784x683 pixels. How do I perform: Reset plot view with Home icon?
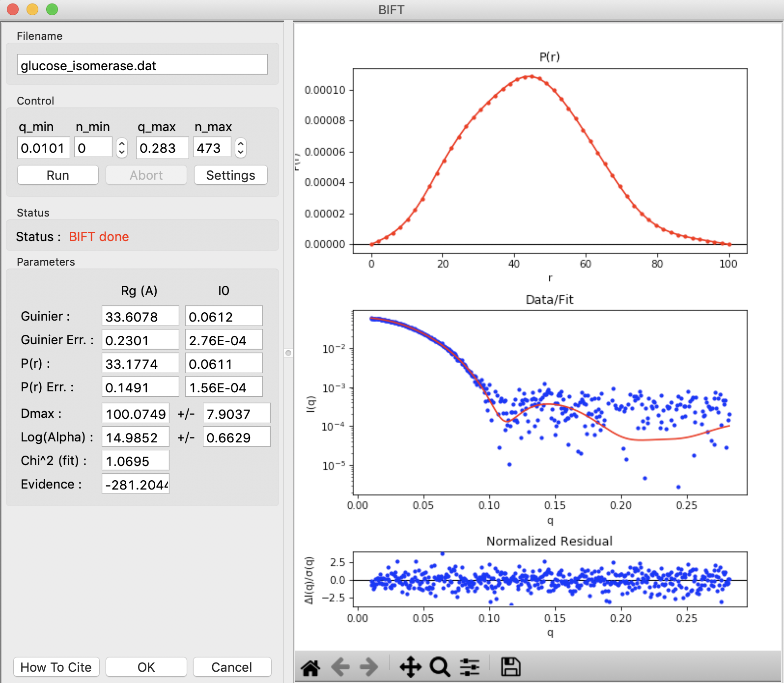(310, 667)
